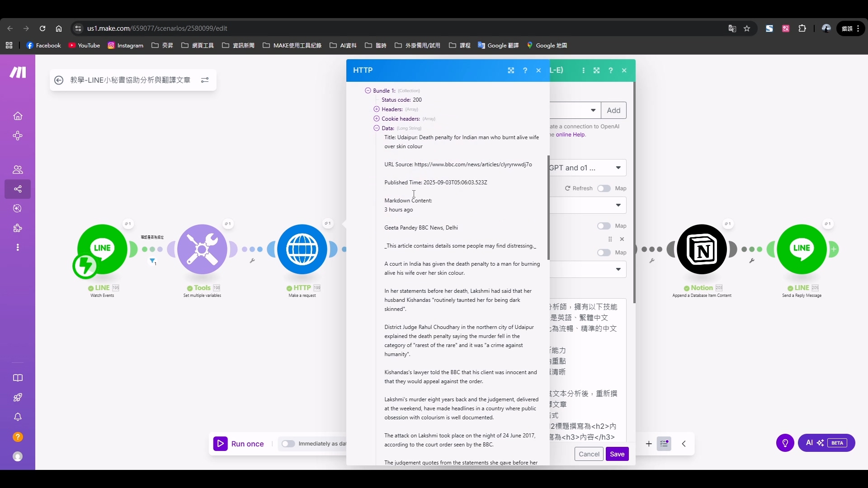Open the book documentation icon in sidebar
Image resolution: width=868 pixels, height=488 pixels.
tap(18, 378)
